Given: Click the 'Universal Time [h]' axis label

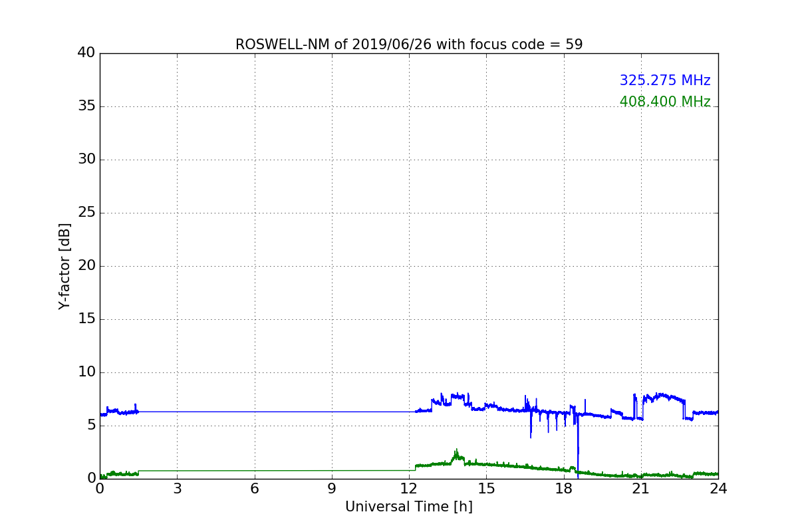Looking at the screenshot, I should (409, 507).
